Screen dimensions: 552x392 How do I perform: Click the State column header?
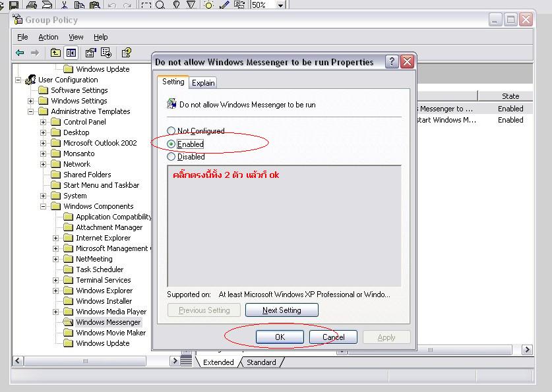tap(506, 96)
